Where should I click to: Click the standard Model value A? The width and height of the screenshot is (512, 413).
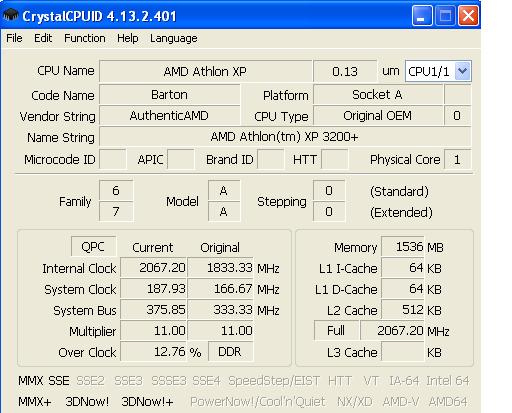pyautogui.click(x=224, y=191)
